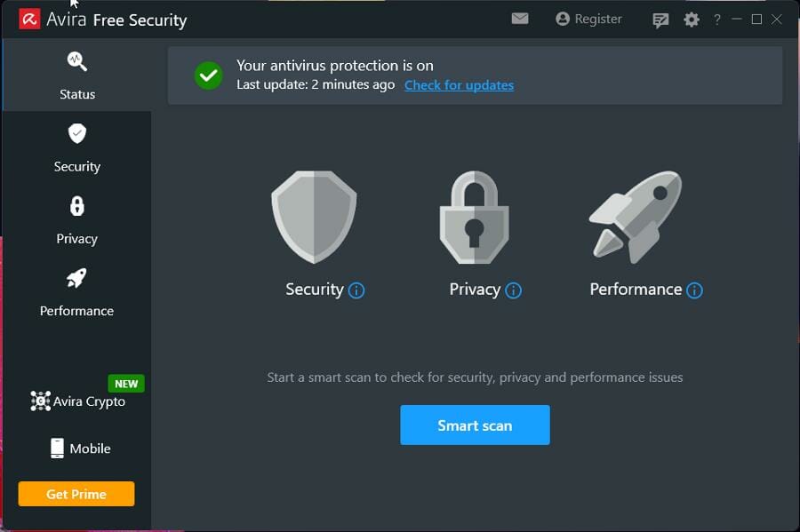Open help with the question mark
This screenshot has height=532, width=800.
[717, 20]
